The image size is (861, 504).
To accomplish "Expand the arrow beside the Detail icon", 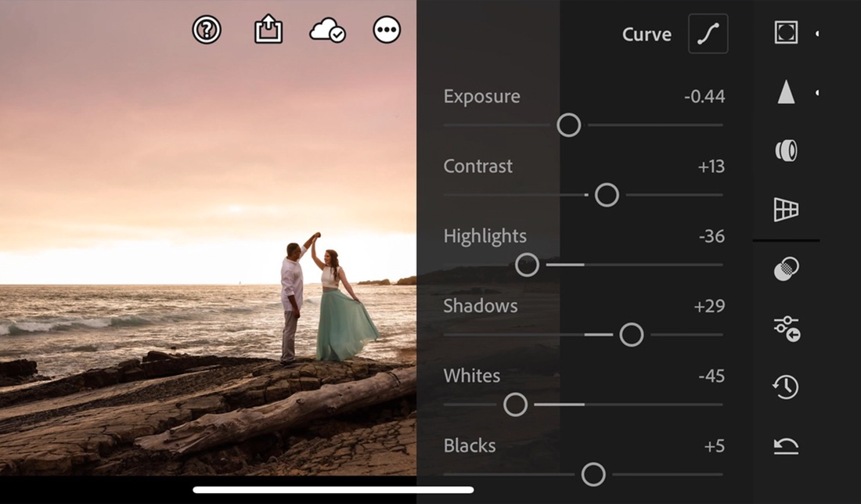I will (x=817, y=92).
